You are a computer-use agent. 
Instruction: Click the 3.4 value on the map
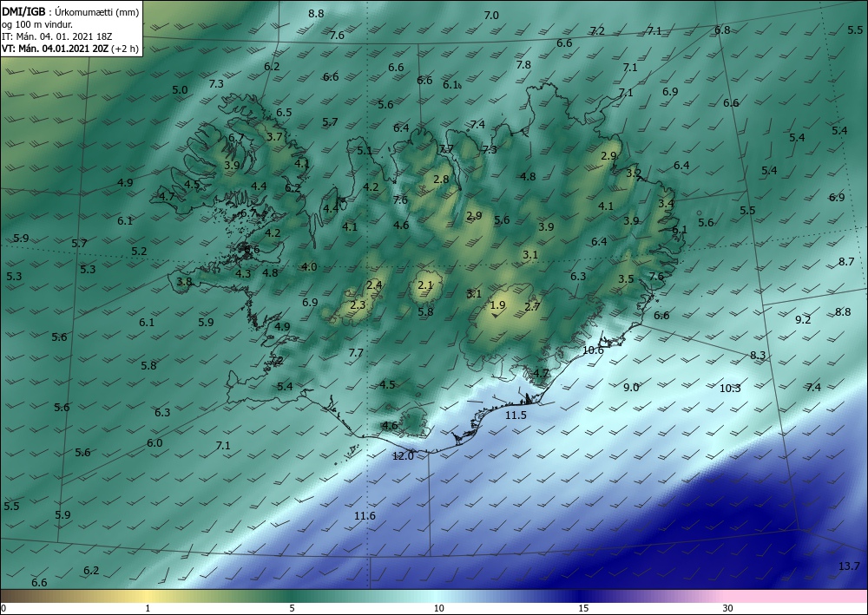666,204
